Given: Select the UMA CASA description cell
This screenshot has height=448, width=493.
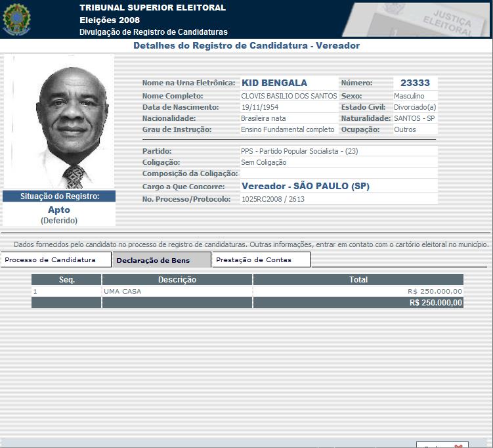Looking at the screenshot, I should coord(177,291).
